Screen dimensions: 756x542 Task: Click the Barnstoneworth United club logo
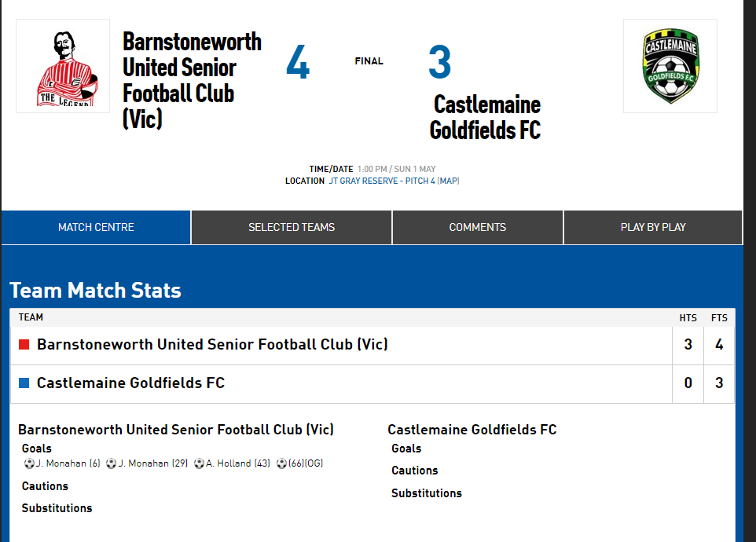tap(63, 66)
